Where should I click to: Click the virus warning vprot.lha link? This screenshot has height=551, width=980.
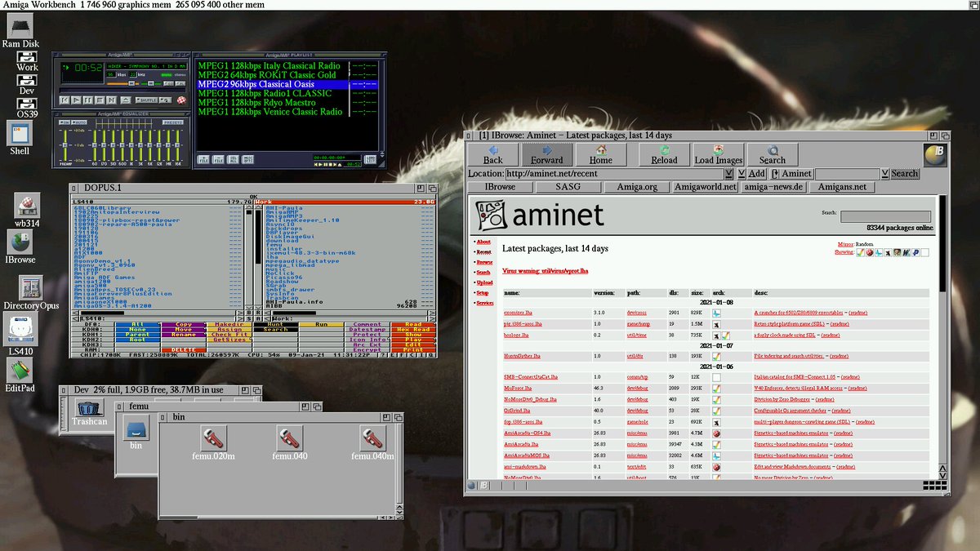546,269
